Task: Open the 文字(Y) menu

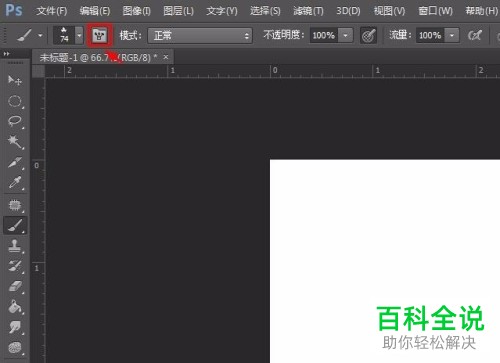Action: [x=222, y=11]
